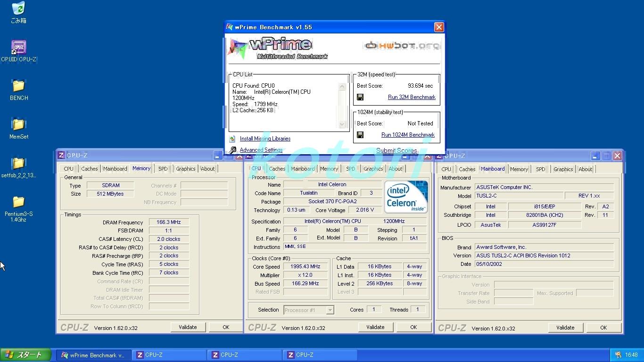Select Memory tab in the CPU window
This screenshot has width=644, height=362.
tap(329, 169)
